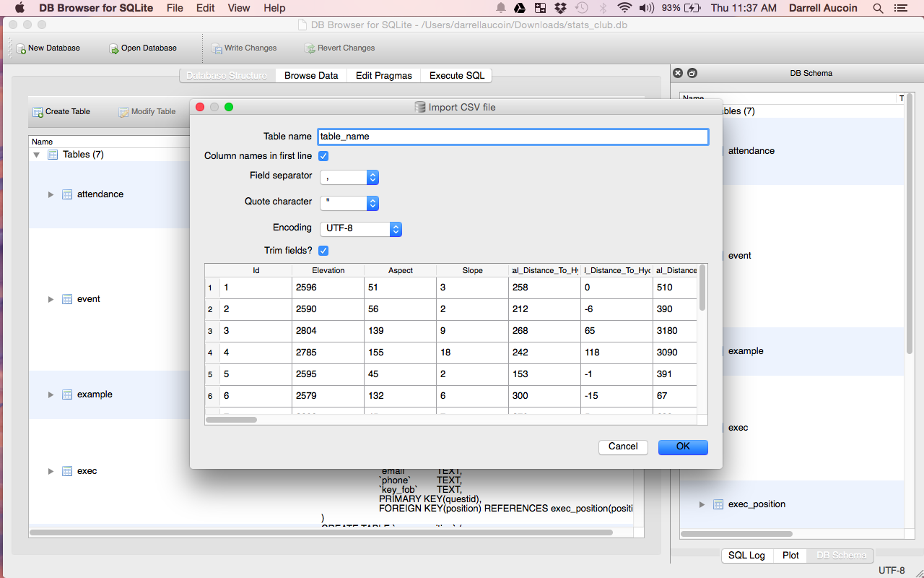
Task: Click the Table name input field
Action: pos(513,137)
